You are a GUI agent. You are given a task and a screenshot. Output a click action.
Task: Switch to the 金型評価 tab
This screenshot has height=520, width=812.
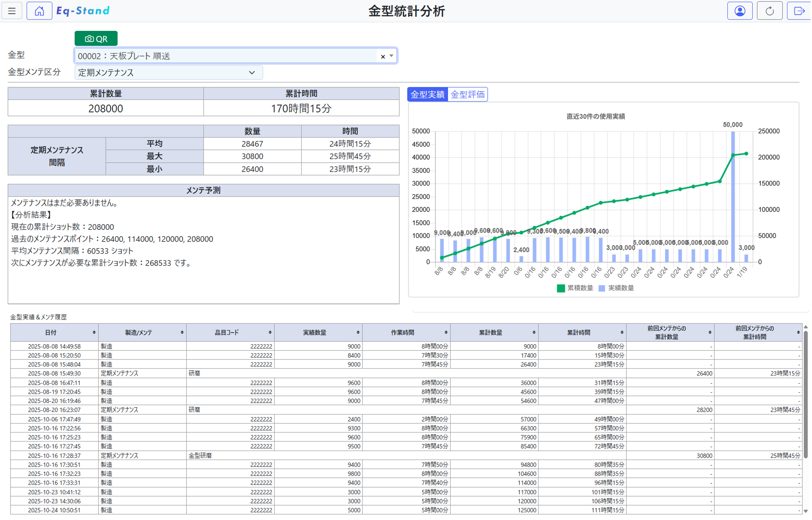(467, 95)
